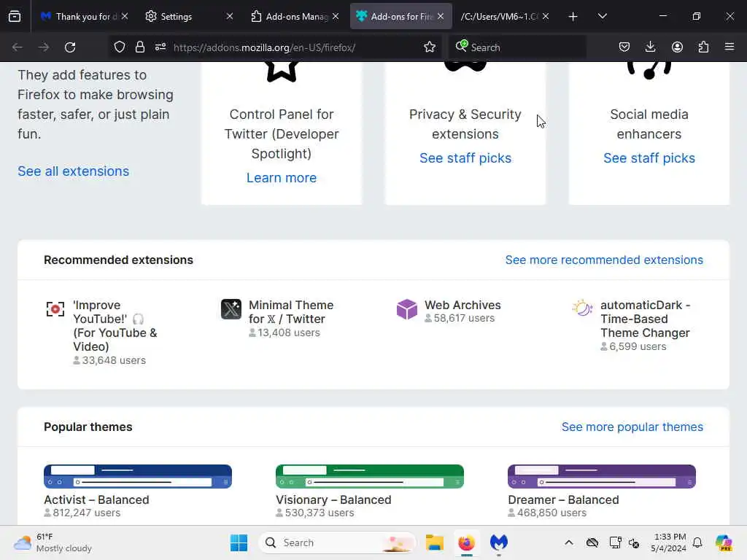This screenshot has height=560, width=747.
Task: Open tracking protection shield icon
Action: (x=120, y=47)
